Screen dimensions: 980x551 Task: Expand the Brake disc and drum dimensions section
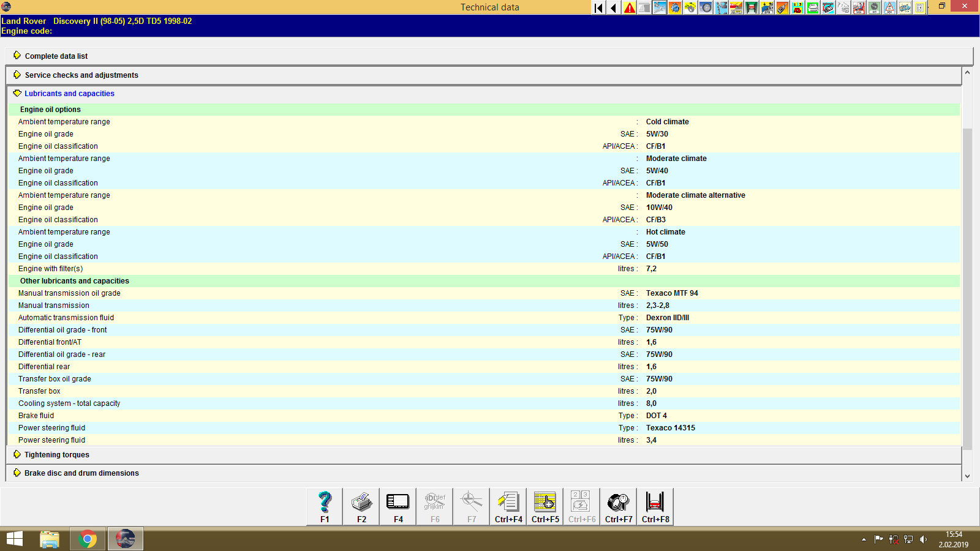pyautogui.click(x=81, y=473)
